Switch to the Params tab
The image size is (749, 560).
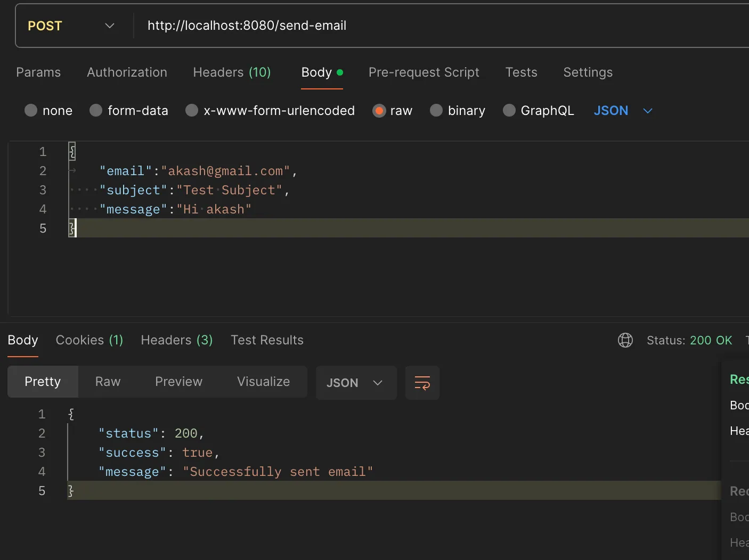coord(38,72)
